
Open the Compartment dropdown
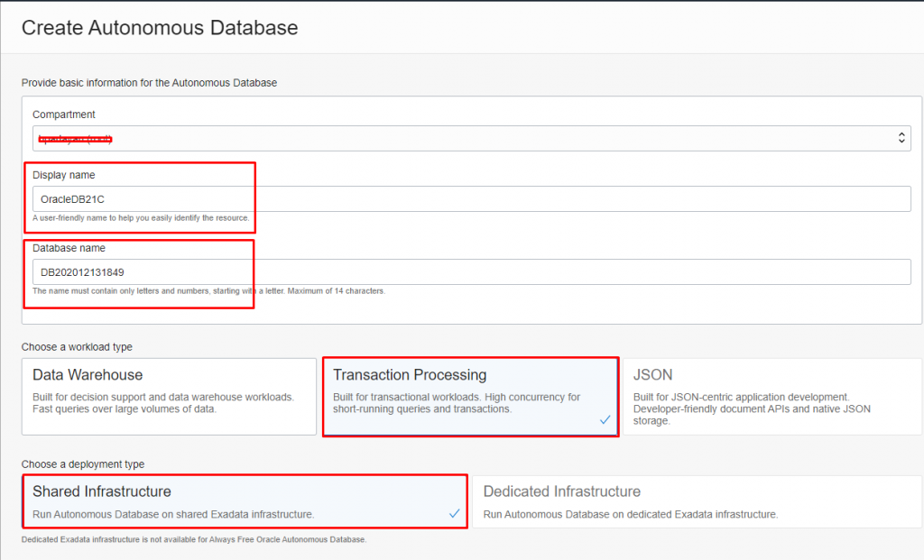tap(471, 138)
